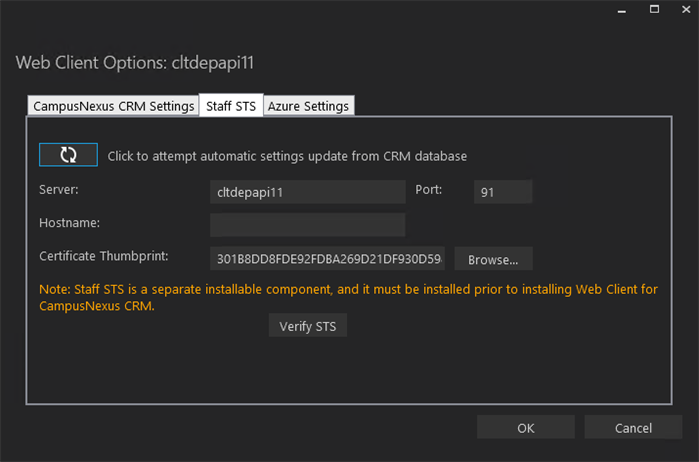This screenshot has width=699, height=462.
Task: Click the Port field showing 91
Action: (x=503, y=192)
